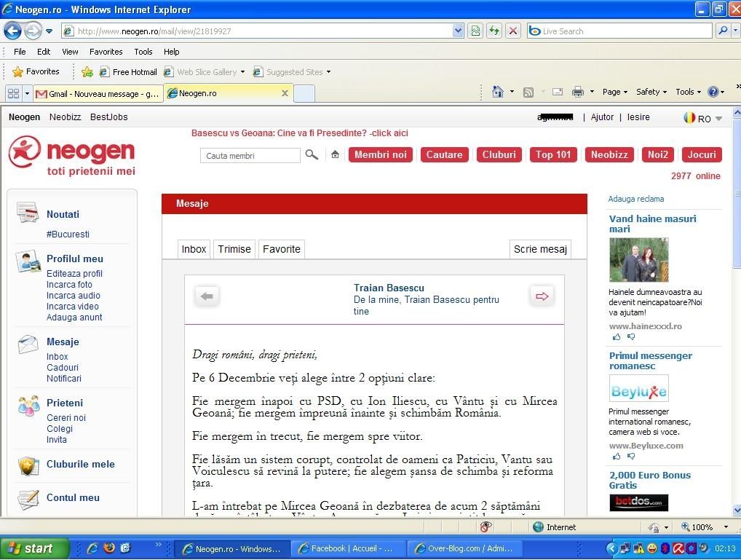Click the Scrie mesaj button
This screenshot has height=560, width=741.
(540, 249)
